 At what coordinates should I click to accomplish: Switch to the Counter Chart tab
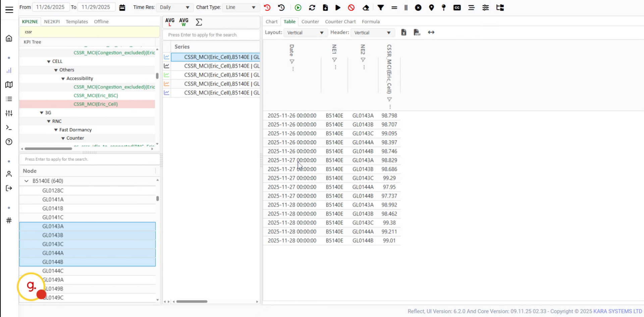[340, 21]
